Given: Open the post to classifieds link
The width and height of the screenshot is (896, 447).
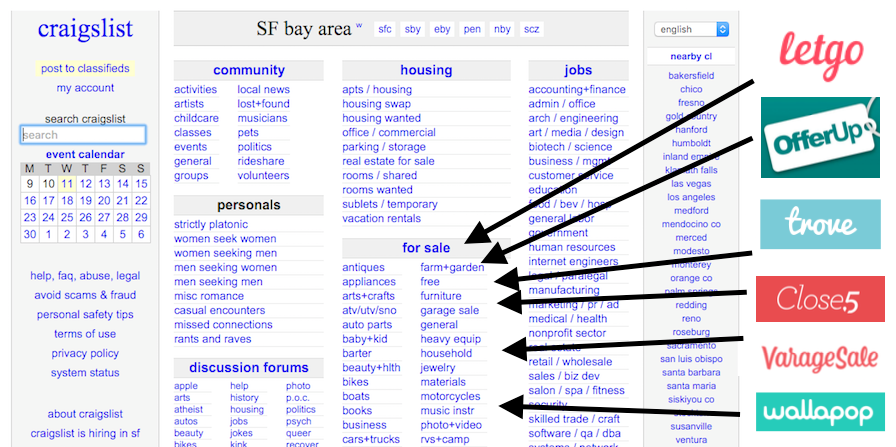Looking at the screenshot, I should click(x=85, y=69).
